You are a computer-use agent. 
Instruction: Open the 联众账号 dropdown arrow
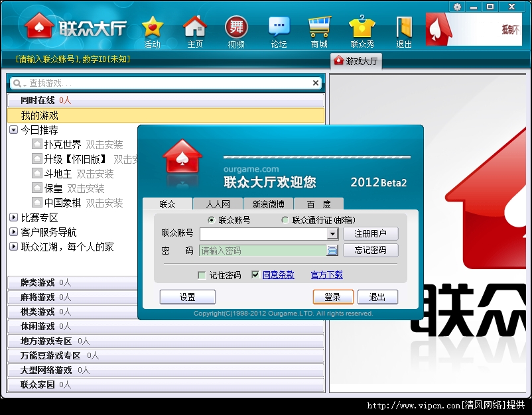(x=333, y=233)
